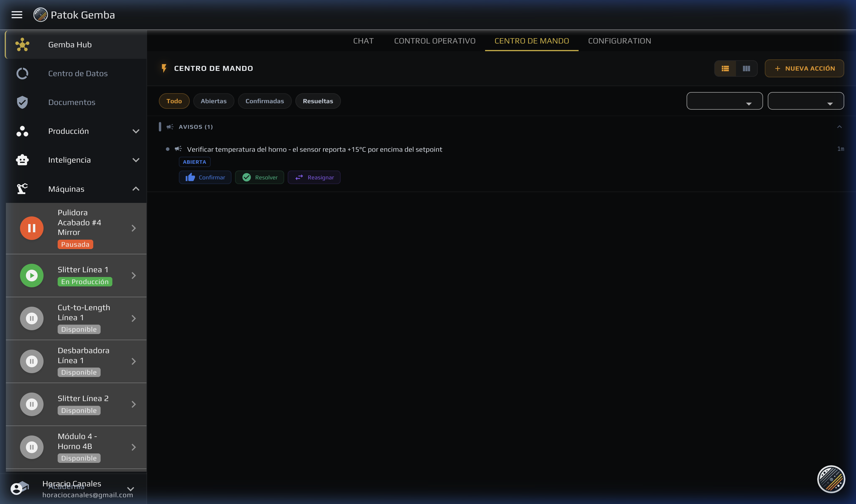
Task: Open Centro de Datos from the sidebar
Action: pos(78,73)
